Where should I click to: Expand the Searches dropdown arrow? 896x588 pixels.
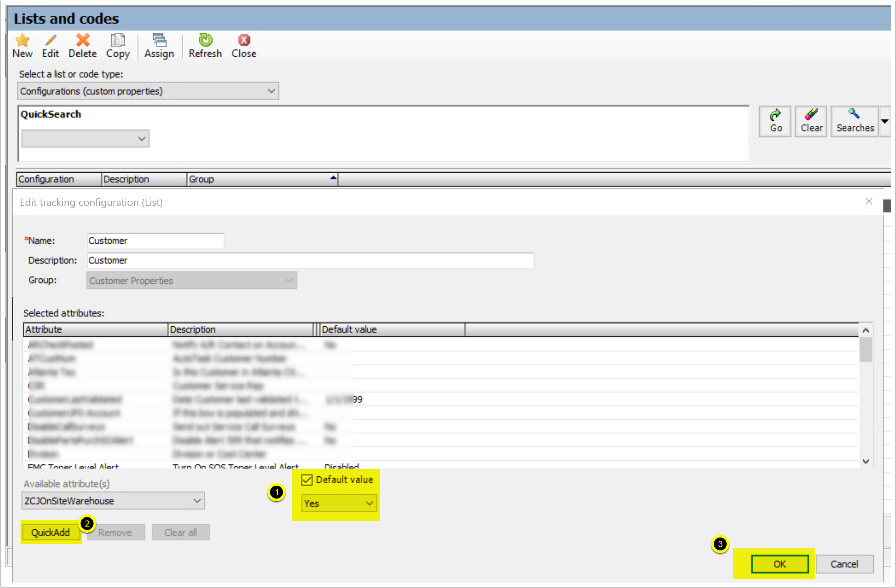(x=884, y=121)
